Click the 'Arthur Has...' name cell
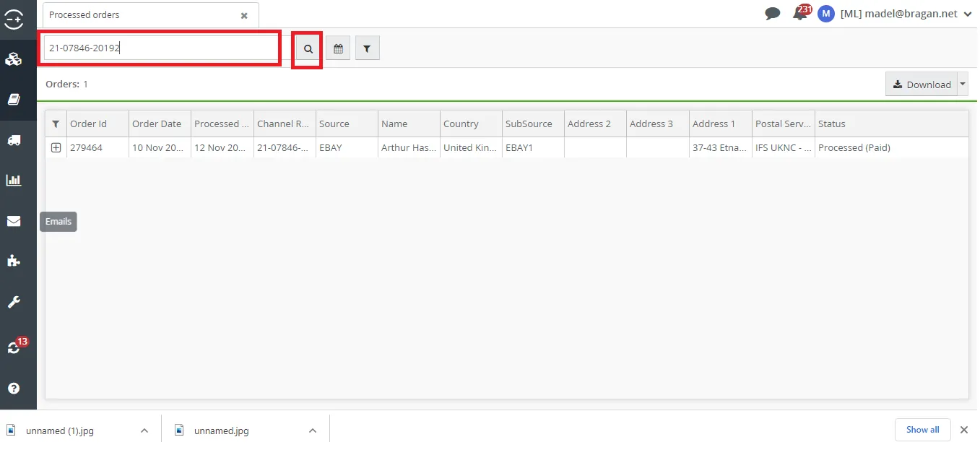Screen dimensions: 980x450 click(409, 147)
